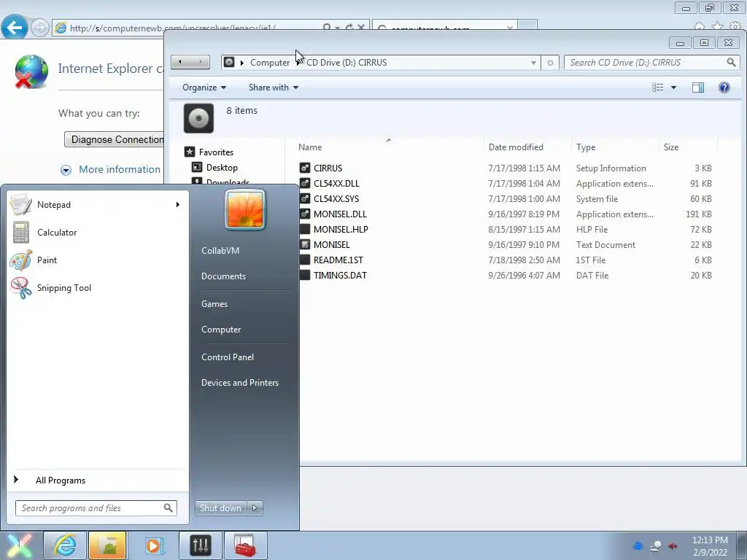Click the Shut down button
Screen dimensions: 747x560
pos(220,508)
